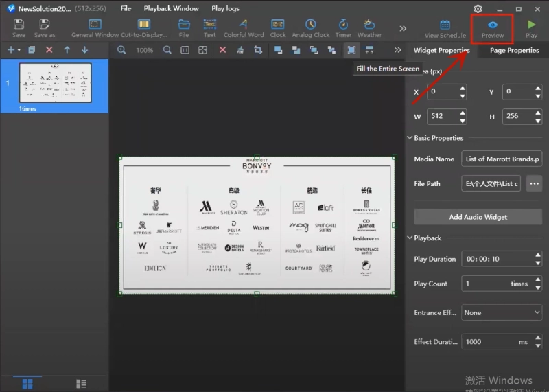The width and height of the screenshot is (549, 392).
Task: Switch to thumbnail grid view
Action: click(27, 383)
